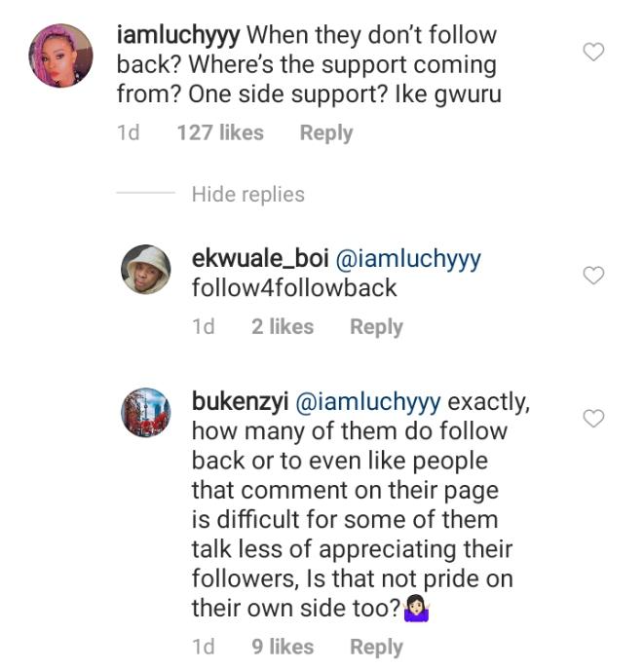Tap heart icon on bukenzyi's reply
This screenshot has height=669, width=644.
[592, 419]
